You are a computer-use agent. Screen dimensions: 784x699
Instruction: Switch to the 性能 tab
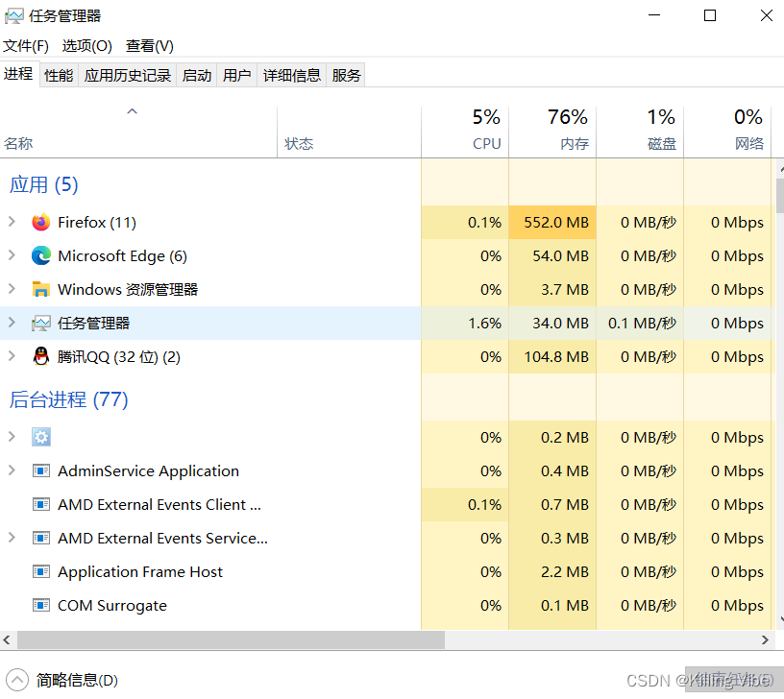59,76
